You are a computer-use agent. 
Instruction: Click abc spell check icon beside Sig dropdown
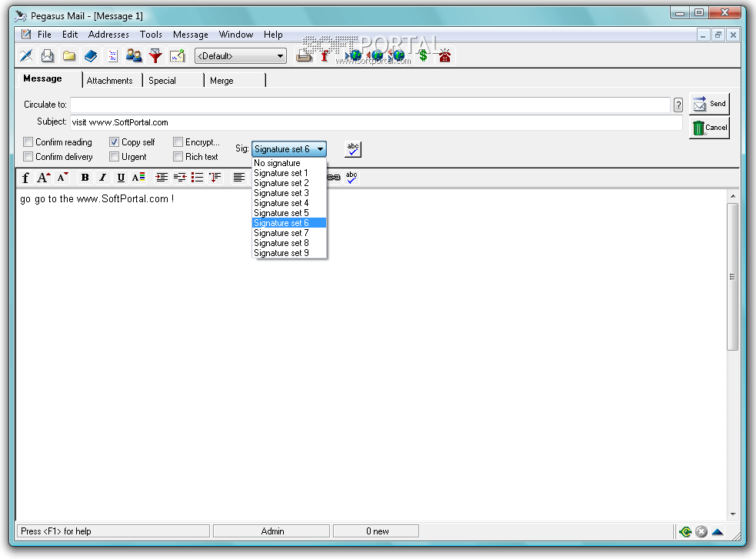coord(353,149)
